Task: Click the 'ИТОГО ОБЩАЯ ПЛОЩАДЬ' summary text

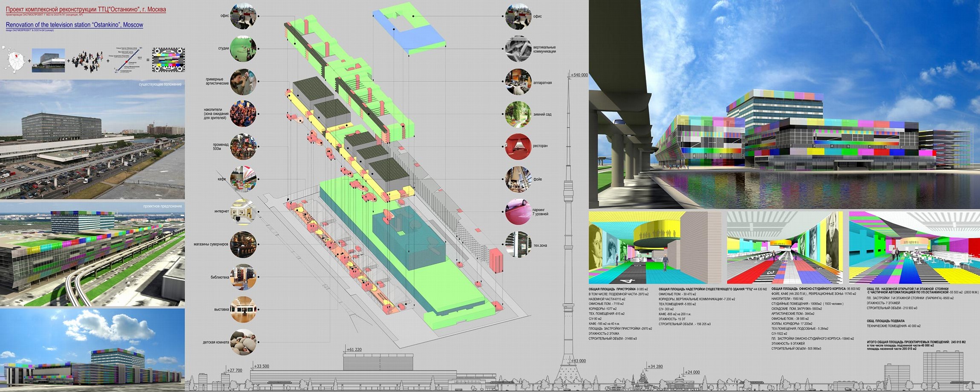Action: point(916,342)
